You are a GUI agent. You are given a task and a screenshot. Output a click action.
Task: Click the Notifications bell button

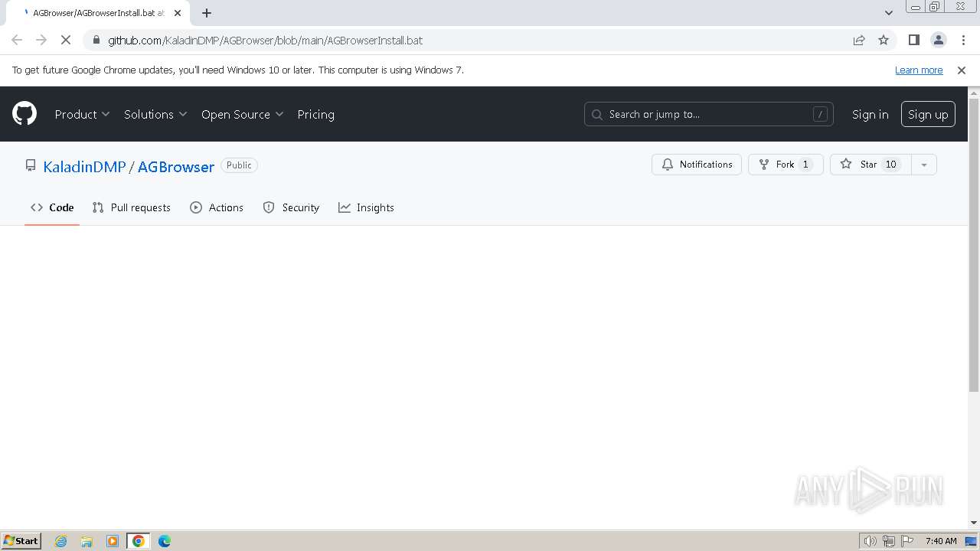point(697,165)
